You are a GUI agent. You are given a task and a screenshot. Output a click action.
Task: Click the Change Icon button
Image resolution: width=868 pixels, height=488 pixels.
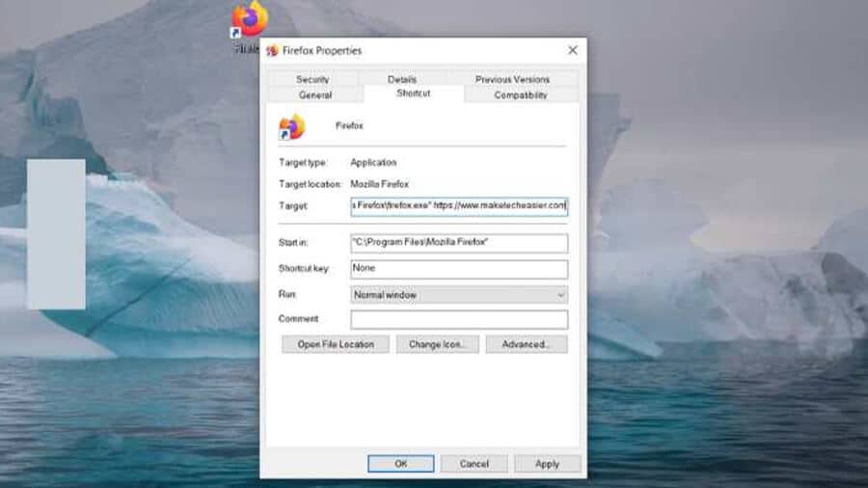(x=437, y=344)
